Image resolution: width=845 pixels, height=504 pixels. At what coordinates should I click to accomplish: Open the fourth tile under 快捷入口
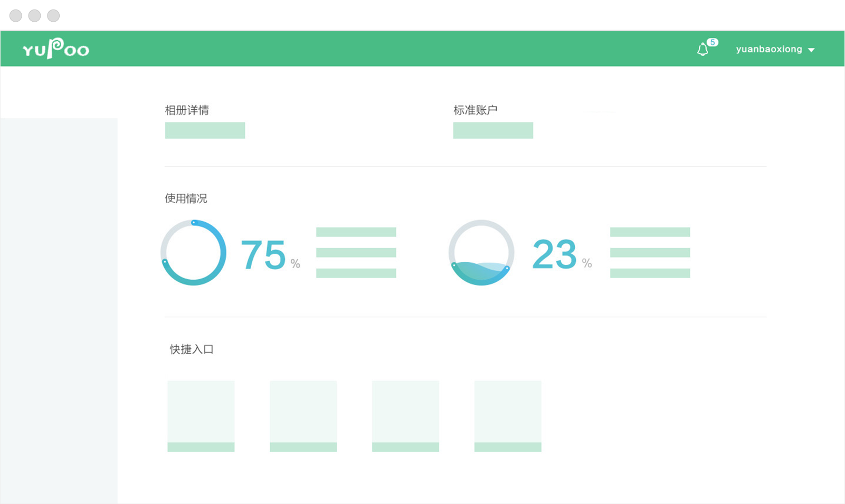tap(508, 416)
